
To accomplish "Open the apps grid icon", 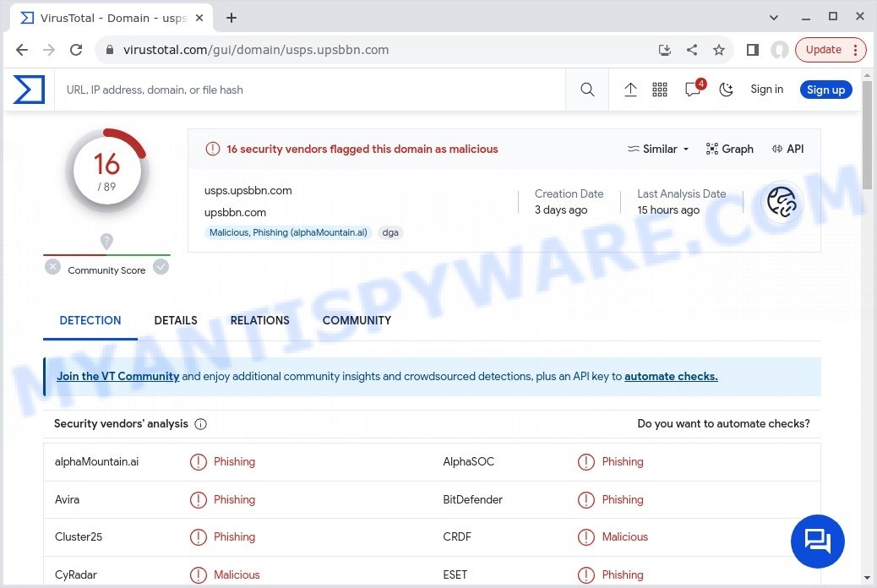I will click(x=659, y=90).
